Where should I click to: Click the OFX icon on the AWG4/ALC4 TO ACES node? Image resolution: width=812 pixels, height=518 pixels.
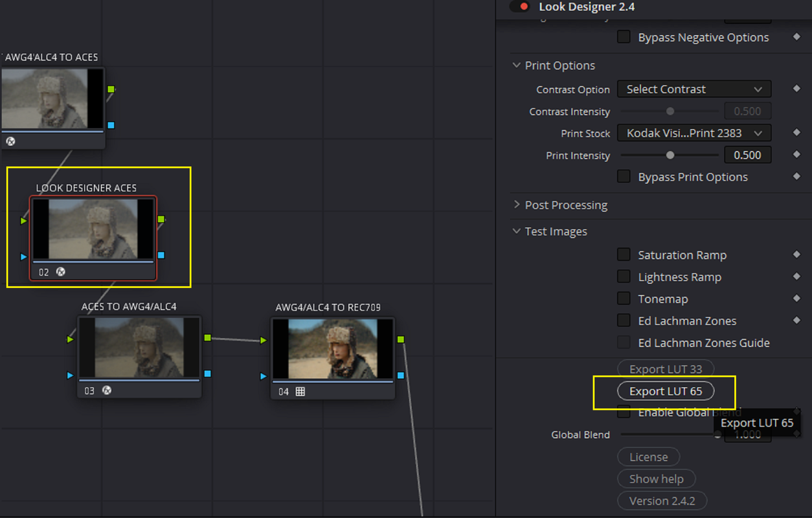click(10, 141)
